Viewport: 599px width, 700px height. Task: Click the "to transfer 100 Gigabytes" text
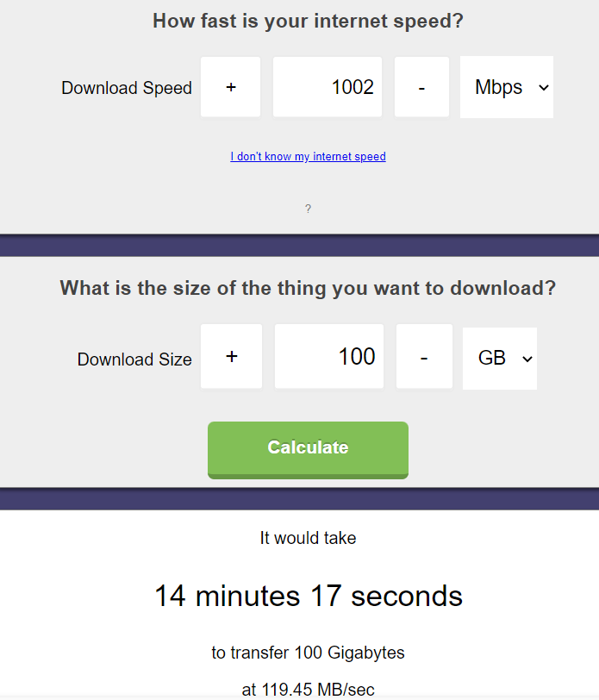point(308,653)
